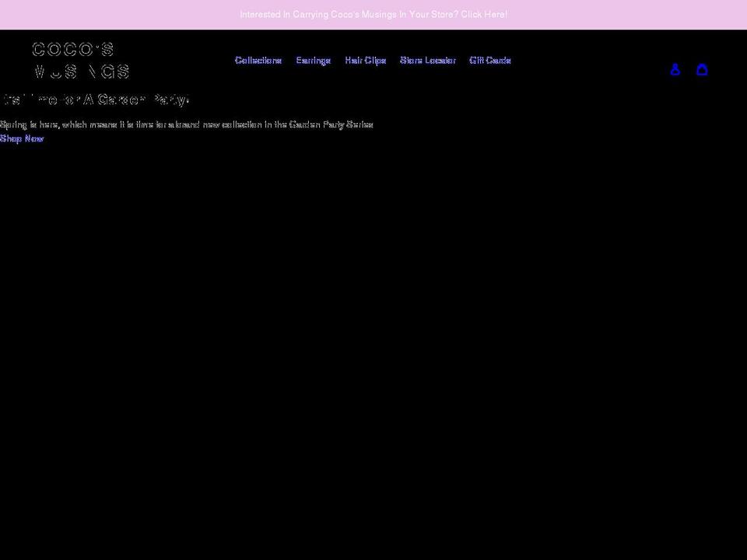Follow the Shop Now link
The height and width of the screenshot is (560, 747).
pyautogui.click(x=22, y=138)
